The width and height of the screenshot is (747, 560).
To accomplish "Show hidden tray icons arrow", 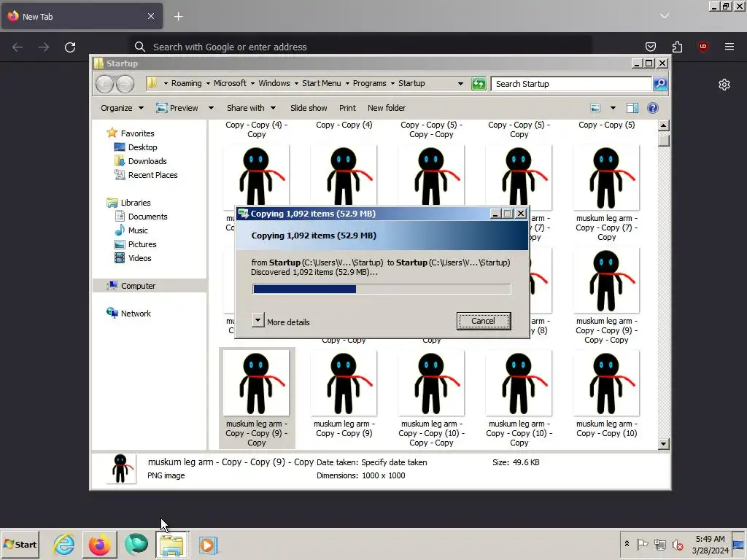I will (x=627, y=544).
